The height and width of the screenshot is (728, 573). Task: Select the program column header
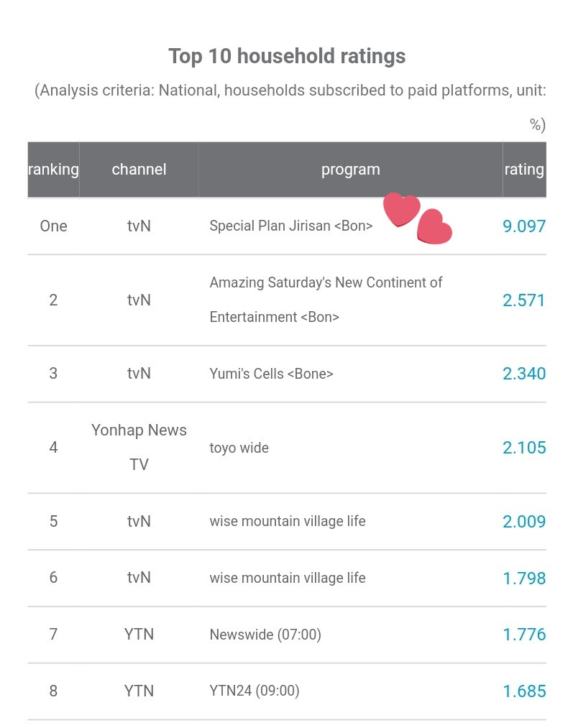[x=351, y=170]
